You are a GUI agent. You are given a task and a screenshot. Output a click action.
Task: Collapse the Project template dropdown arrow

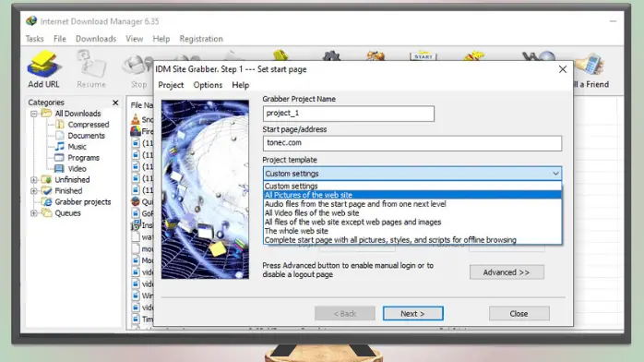[555, 174]
